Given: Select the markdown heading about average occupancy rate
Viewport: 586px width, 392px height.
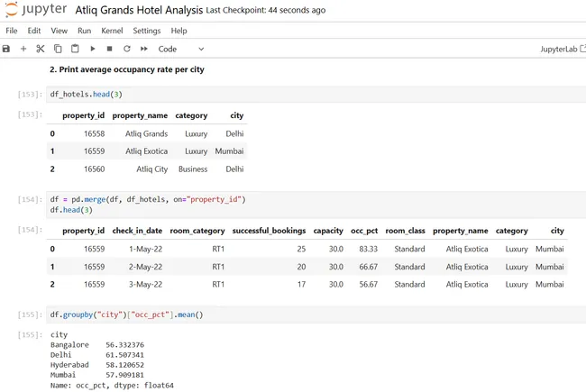Looking at the screenshot, I should pos(127,69).
